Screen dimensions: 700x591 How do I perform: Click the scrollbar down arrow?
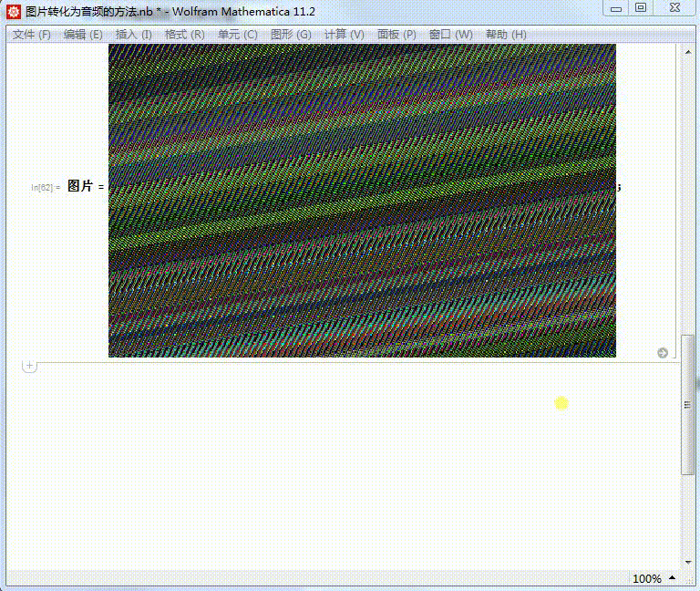[x=688, y=563]
